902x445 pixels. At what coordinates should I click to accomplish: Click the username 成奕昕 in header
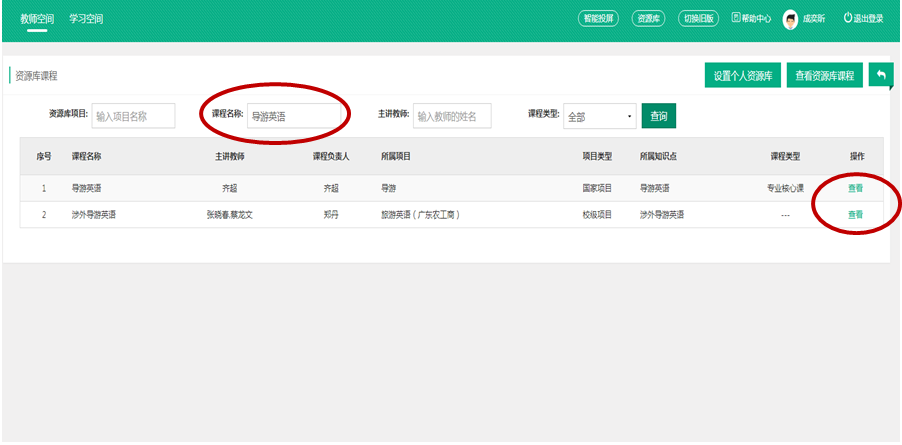[x=814, y=18]
